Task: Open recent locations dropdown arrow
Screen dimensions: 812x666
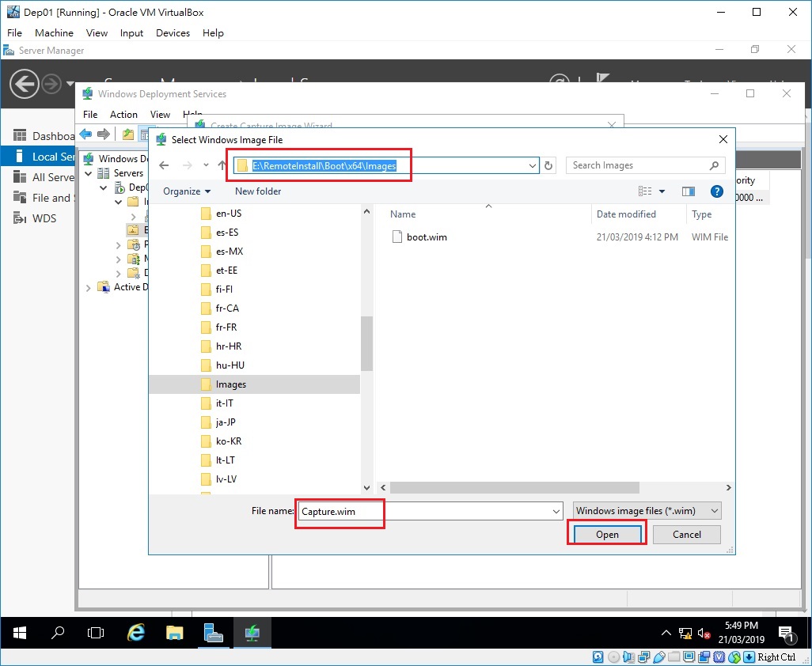Action: pyautogui.click(x=206, y=165)
